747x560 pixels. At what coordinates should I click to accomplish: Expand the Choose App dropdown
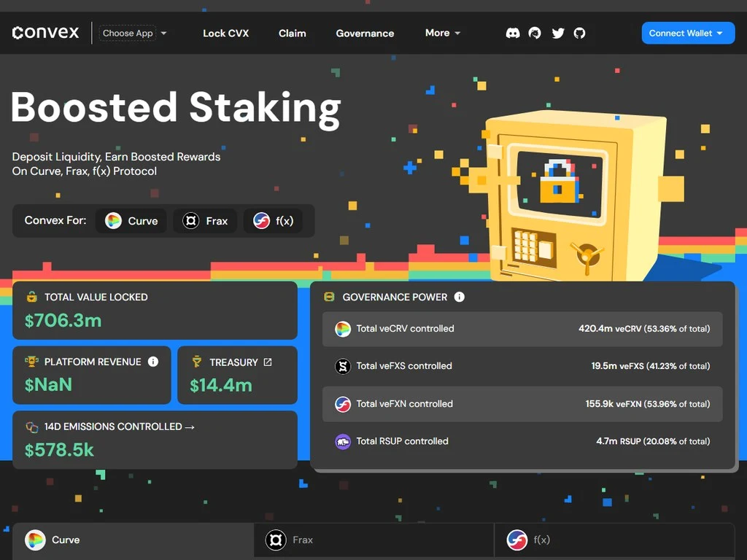coord(133,33)
